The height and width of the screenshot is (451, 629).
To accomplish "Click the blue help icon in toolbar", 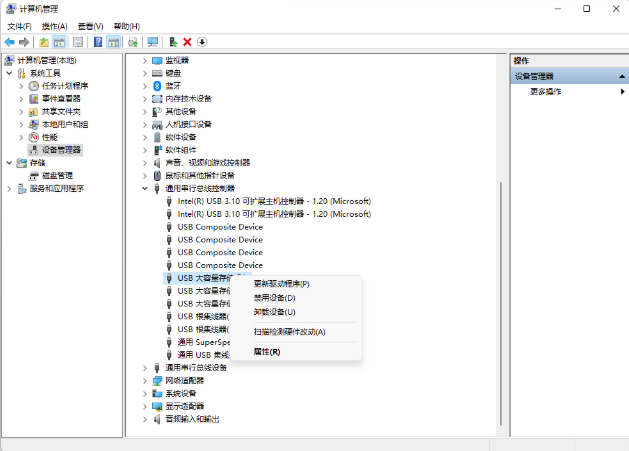I will (98, 42).
